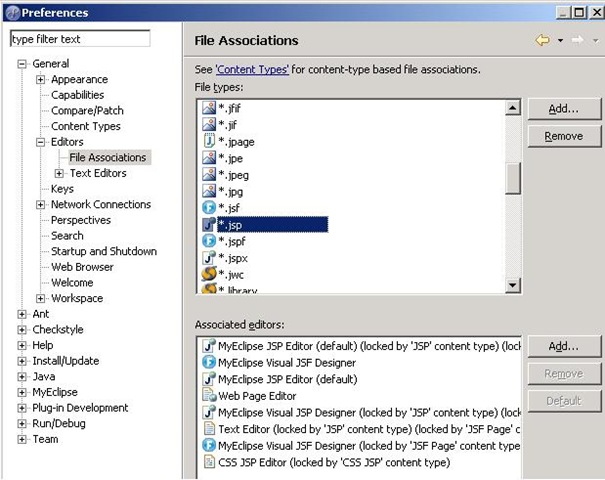Select the *.jpage file type
Screen dimensions: 605x480
pyautogui.click(x=237, y=142)
